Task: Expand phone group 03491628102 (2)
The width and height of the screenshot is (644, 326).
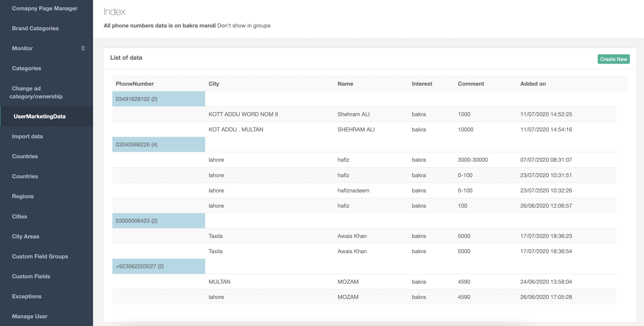Action: point(136,99)
